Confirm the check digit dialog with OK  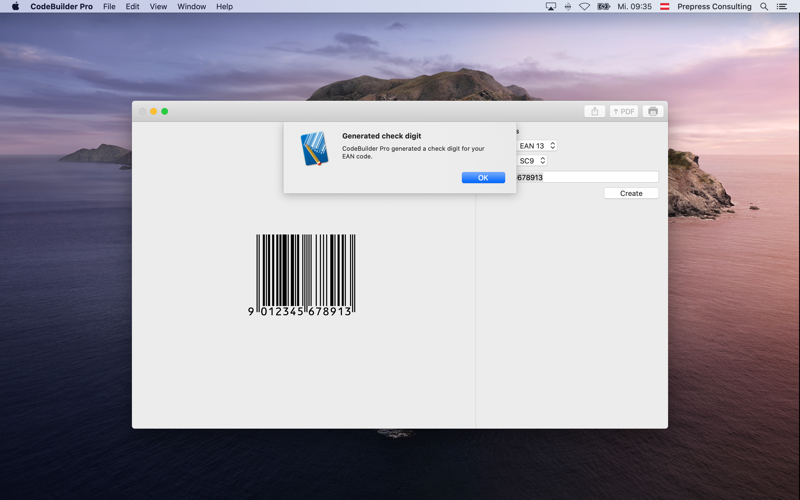483,178
